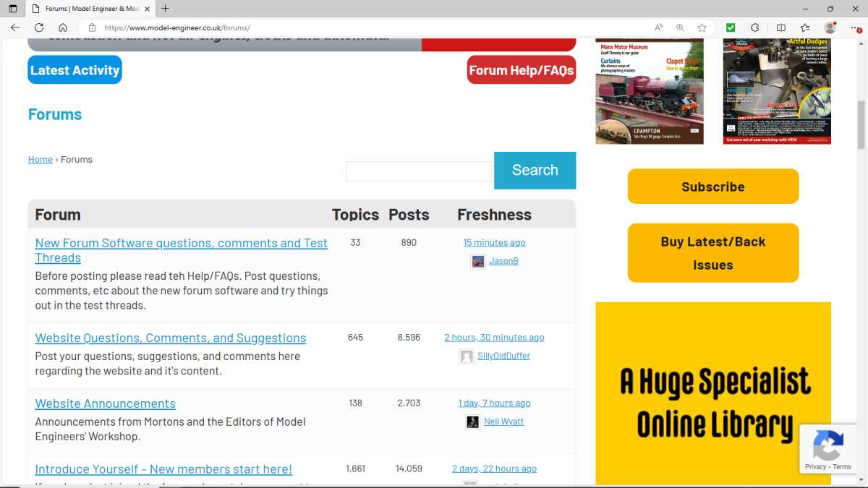Open the Latest Activity page
868x488 pixels.
75,70
